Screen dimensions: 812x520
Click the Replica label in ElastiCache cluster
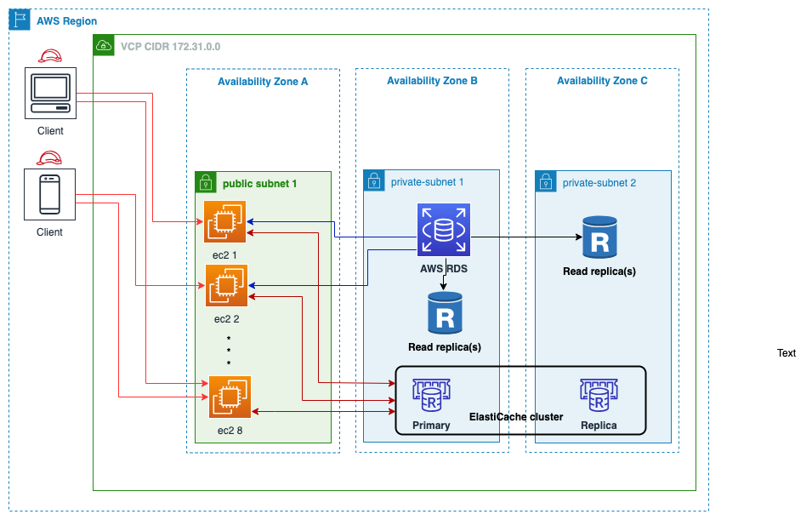click(x=599, y=426)
